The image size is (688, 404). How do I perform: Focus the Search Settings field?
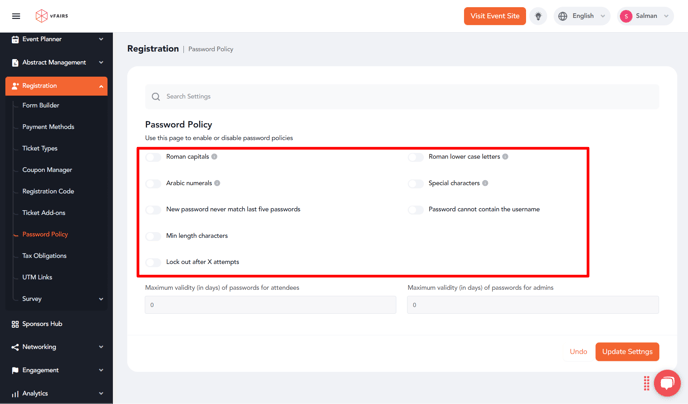tap(402, 97)
